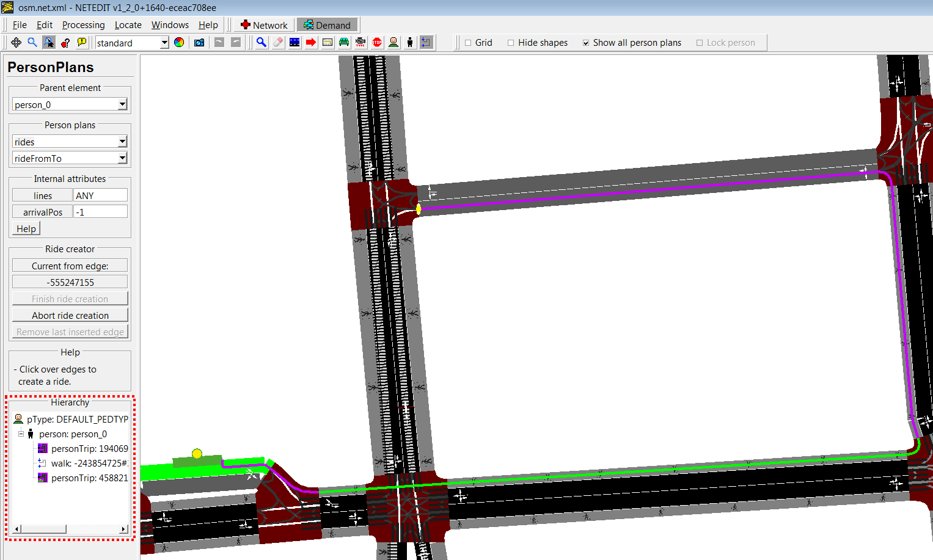Screen dimensions: 933x560
Task: Click Abort ride creation button
Action: pyautogui.click(x=70, y=315)
